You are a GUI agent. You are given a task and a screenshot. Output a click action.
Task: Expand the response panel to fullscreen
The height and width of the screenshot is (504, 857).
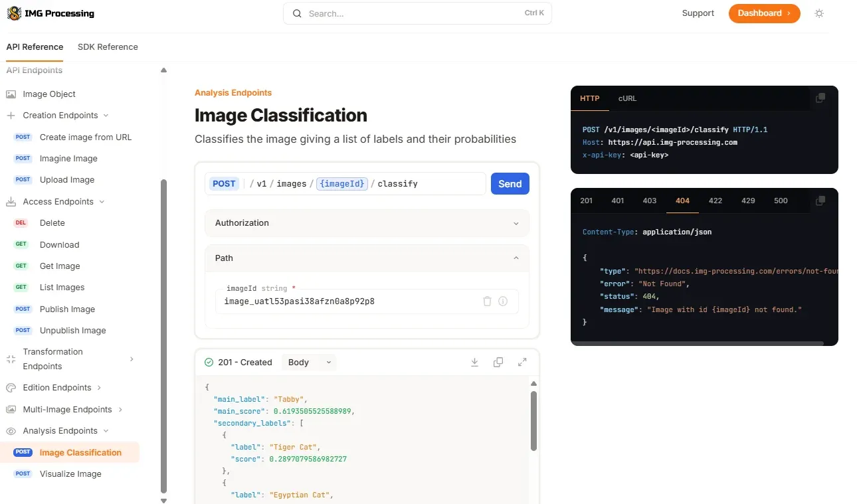coord(522,362)
